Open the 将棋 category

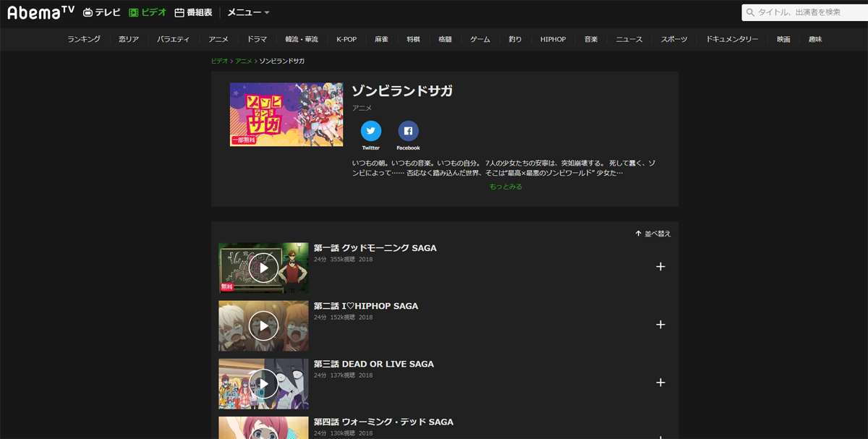click(x=413, y=39)
